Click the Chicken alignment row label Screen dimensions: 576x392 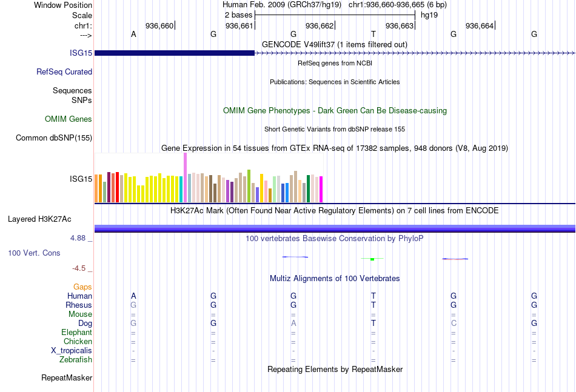click(x=78, y=341)
